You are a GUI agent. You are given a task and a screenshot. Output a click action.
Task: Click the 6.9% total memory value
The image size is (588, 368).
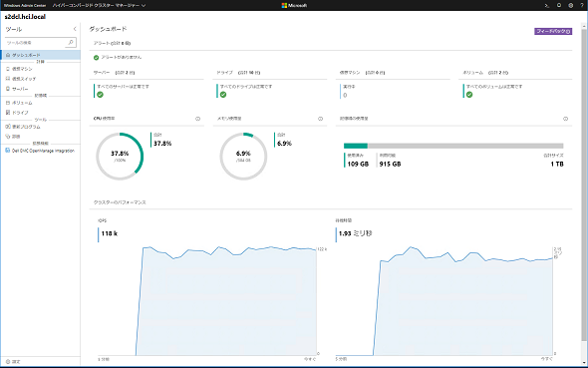[x=284, y=144]
